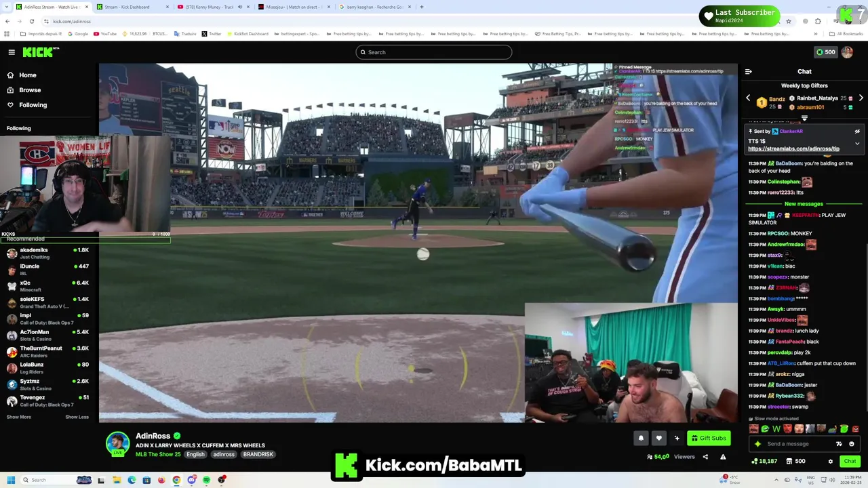Screen dimensions: 868x488
Task: Reload the browser page
Action: coord(31,21)
